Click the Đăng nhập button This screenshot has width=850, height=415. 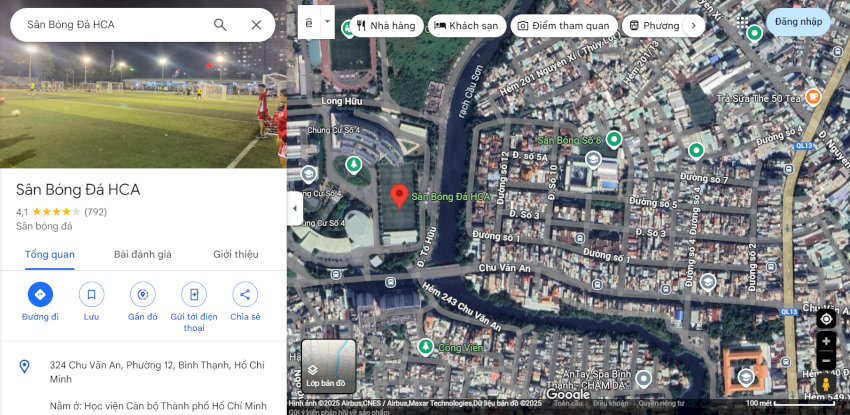(797, 22)
